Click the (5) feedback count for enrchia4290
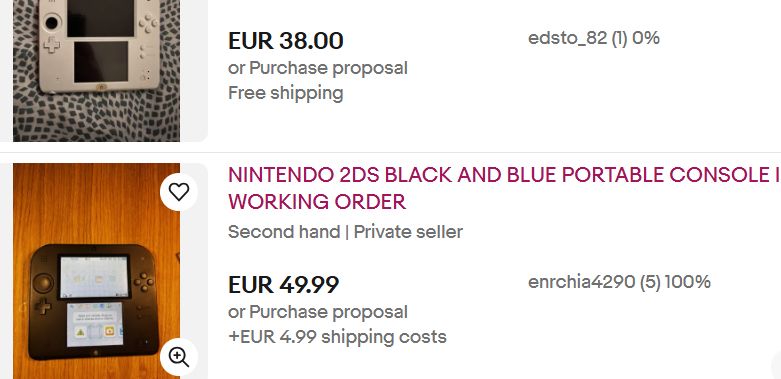 click(x=650, y=282)
